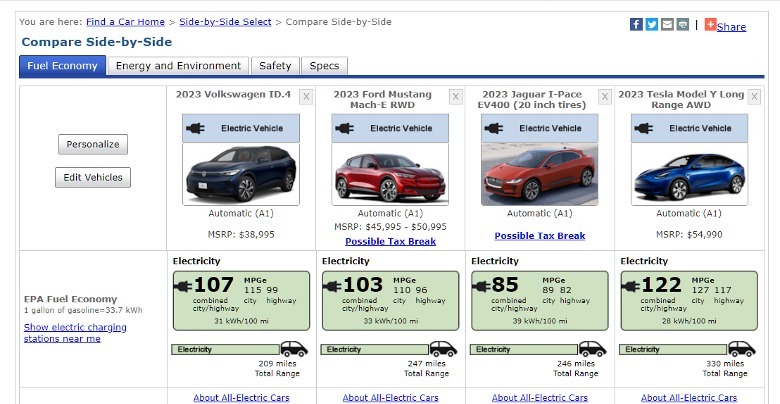This screenshot has width=780, height=404.
Task: Open About All-Electric Cars under Jaguar
Action: click(x=540, y=398)
